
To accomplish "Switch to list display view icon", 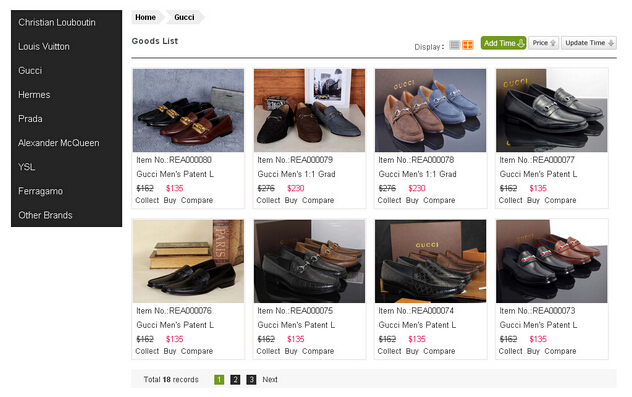I will point(454,45).
